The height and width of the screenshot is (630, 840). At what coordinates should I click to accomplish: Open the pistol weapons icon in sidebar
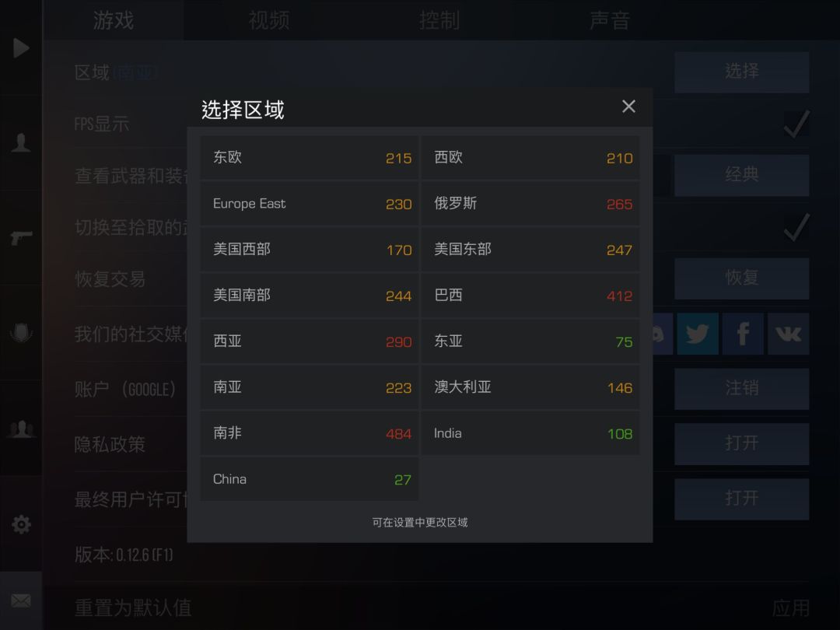click(x=21, y=237)
